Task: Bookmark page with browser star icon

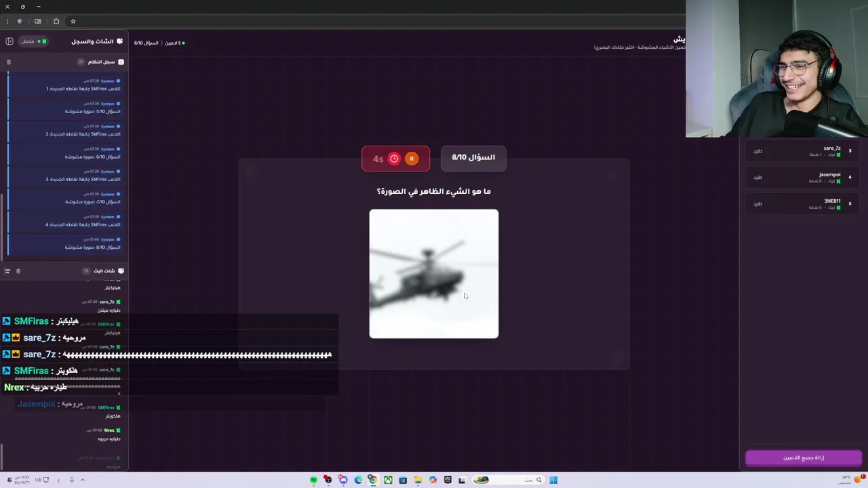Action: [73, 21]
